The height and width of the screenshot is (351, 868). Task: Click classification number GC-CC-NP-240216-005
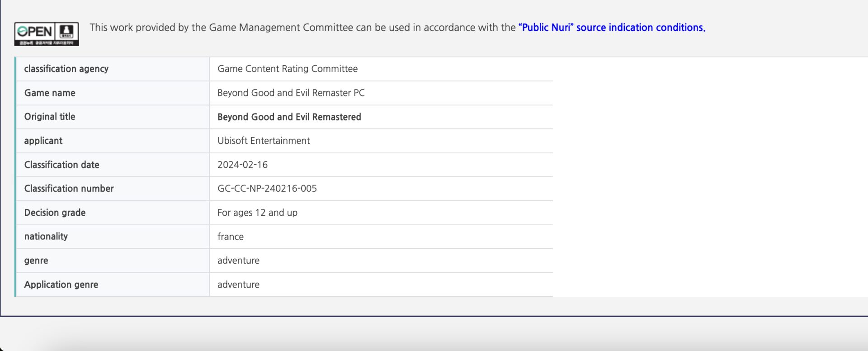point(267,189)
